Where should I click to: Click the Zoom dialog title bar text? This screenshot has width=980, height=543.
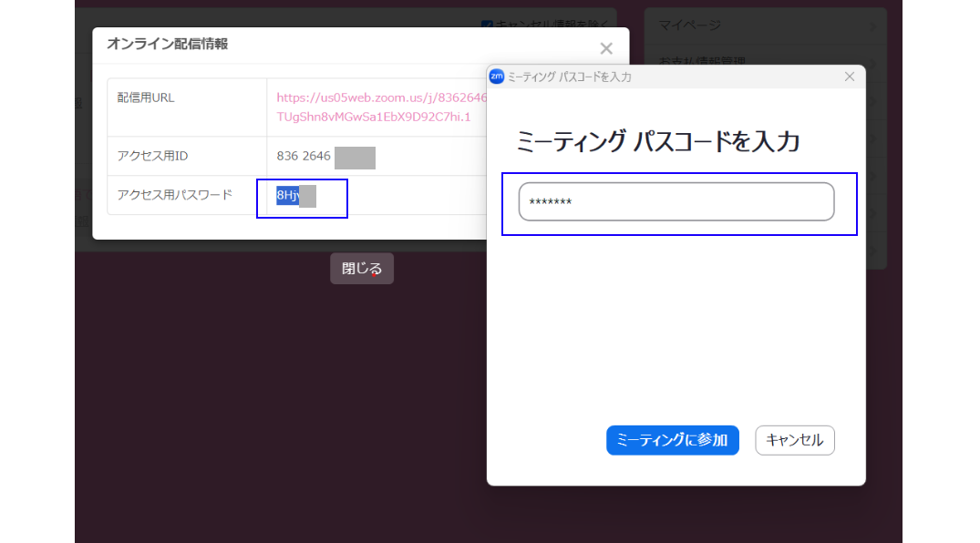pos(569,77)
